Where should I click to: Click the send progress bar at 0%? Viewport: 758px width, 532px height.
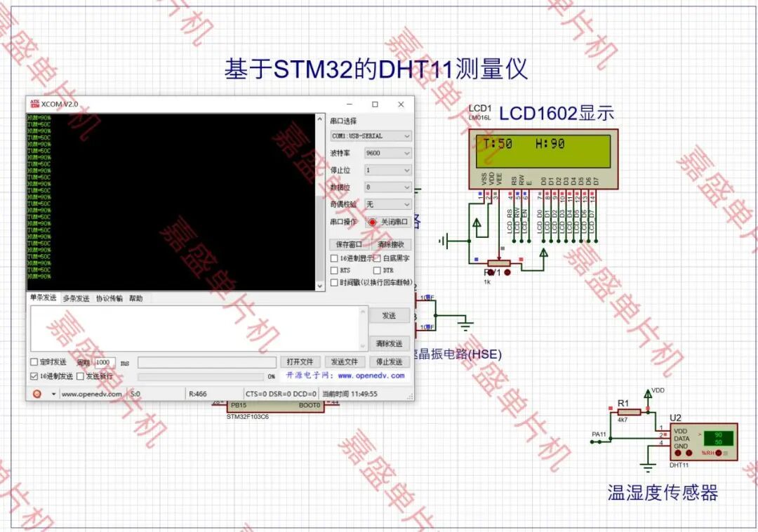coord(203,376)
